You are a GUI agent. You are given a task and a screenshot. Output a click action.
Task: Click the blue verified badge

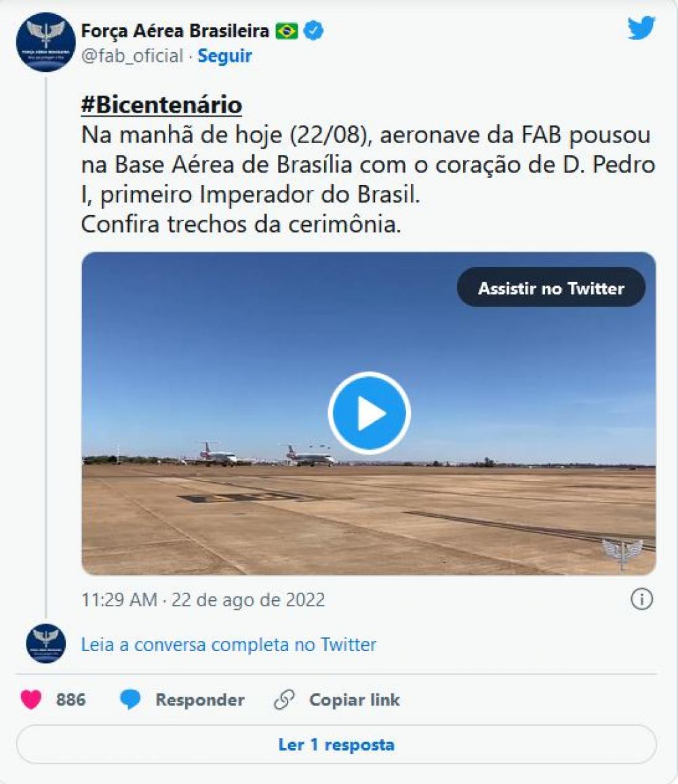pyautogui.click(x=313, y=31)
